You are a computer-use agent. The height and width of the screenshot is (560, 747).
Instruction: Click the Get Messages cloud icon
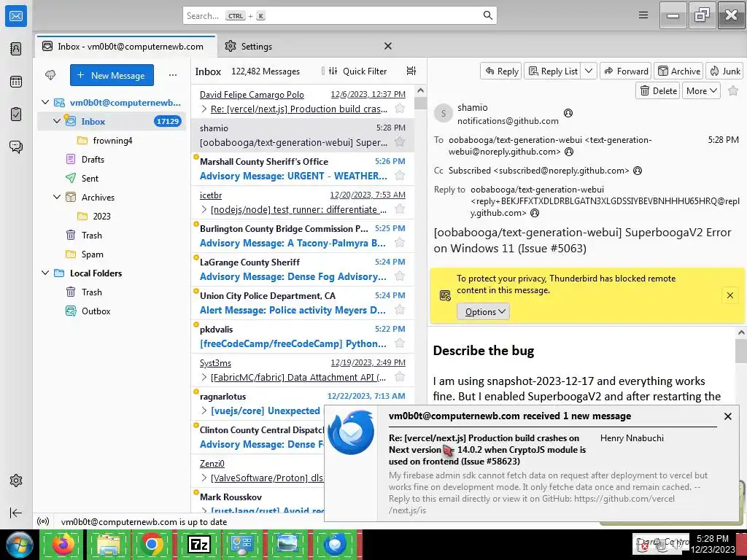coord(50,75)
